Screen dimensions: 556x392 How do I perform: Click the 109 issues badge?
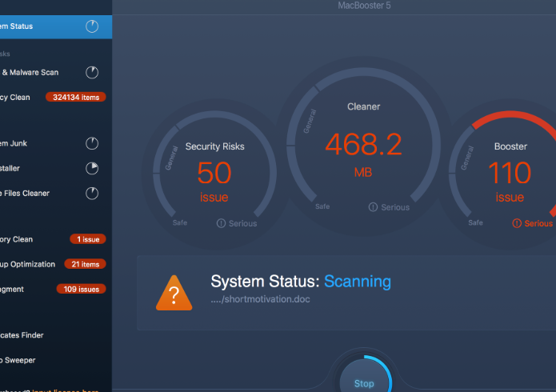click(x=81, y=289)
